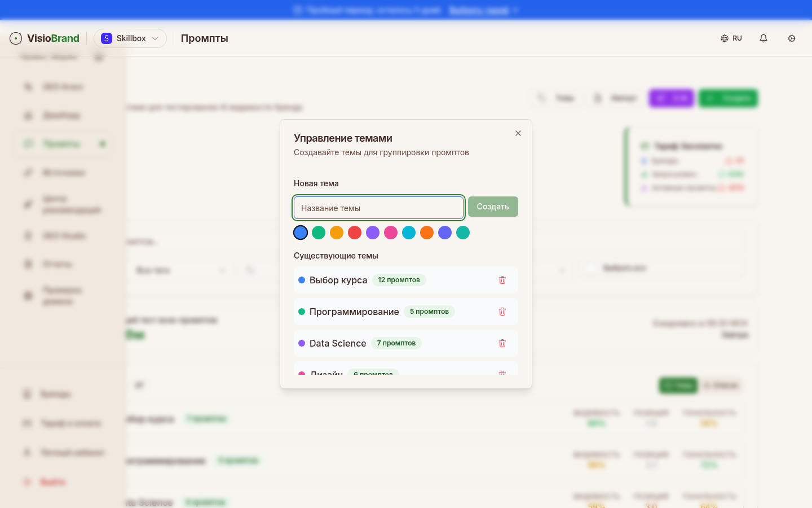Open the RU language selector
The width and height of the screenshot is (812, 508).
click(x=731, y=38)
